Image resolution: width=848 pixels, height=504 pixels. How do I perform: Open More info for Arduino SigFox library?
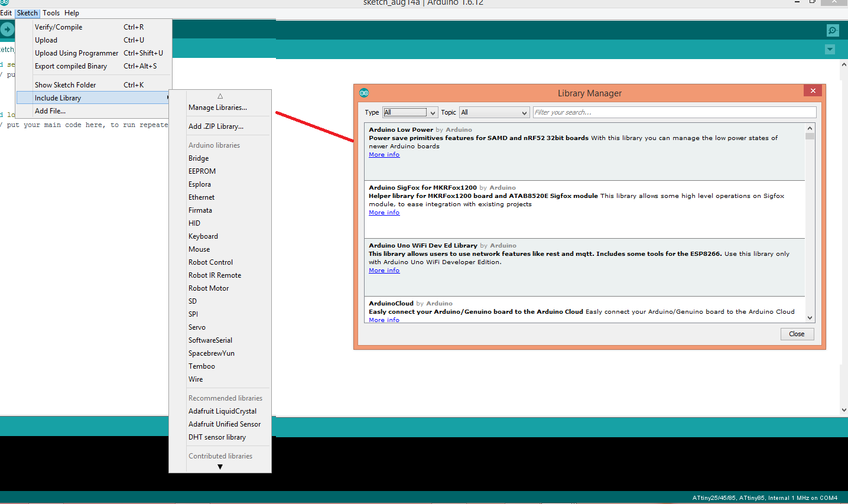click(384, 213)
